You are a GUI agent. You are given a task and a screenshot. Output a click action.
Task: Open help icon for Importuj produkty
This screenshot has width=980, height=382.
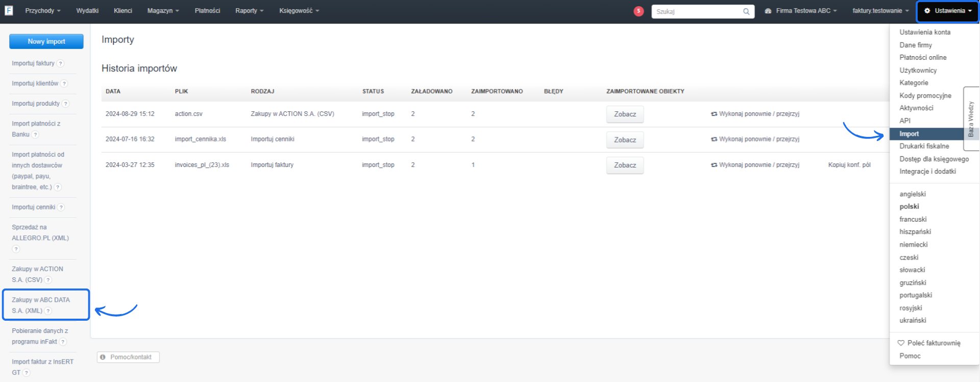click(x=65, y=104)
